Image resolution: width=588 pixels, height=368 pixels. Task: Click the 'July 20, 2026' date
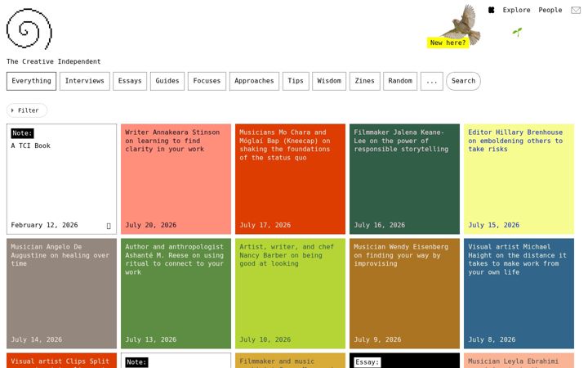coord(151,226)
